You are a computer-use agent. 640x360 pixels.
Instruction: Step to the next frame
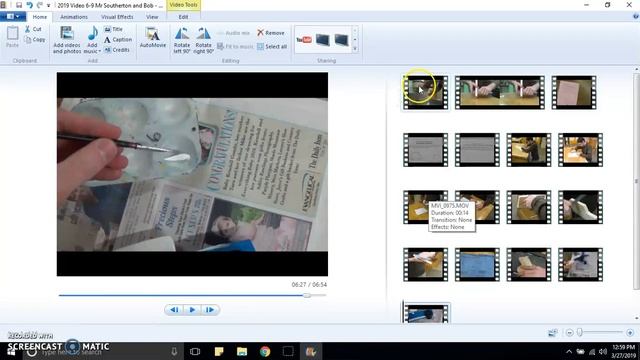(x=210, y=310)
